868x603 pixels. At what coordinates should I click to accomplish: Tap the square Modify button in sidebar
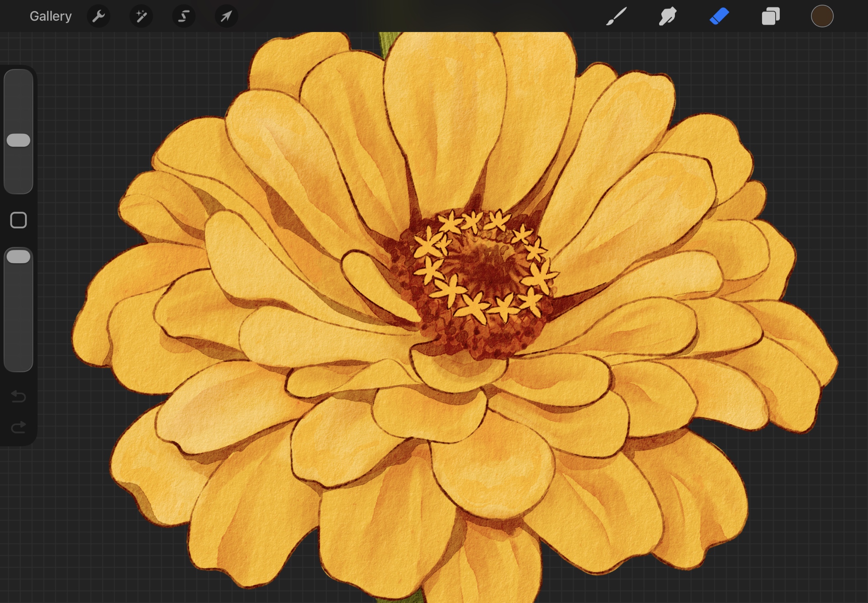pos(18,220)
